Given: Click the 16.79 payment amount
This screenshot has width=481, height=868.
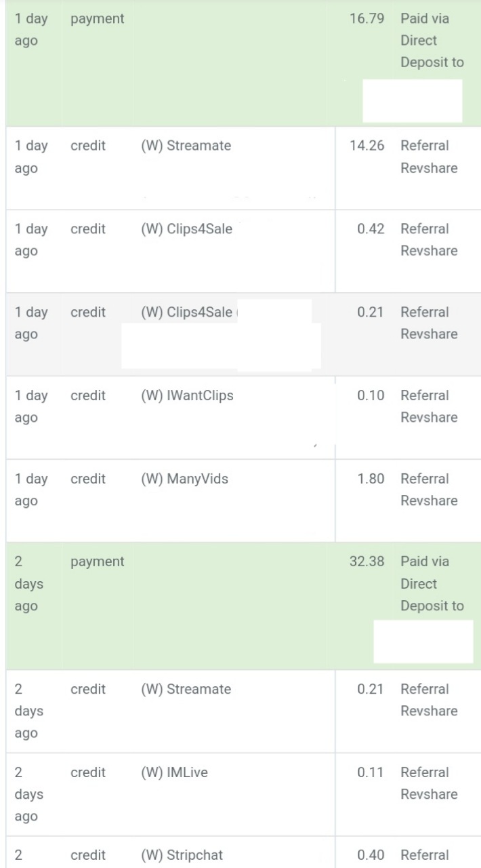Looking at the screenshot, I should tap(367, 19).
